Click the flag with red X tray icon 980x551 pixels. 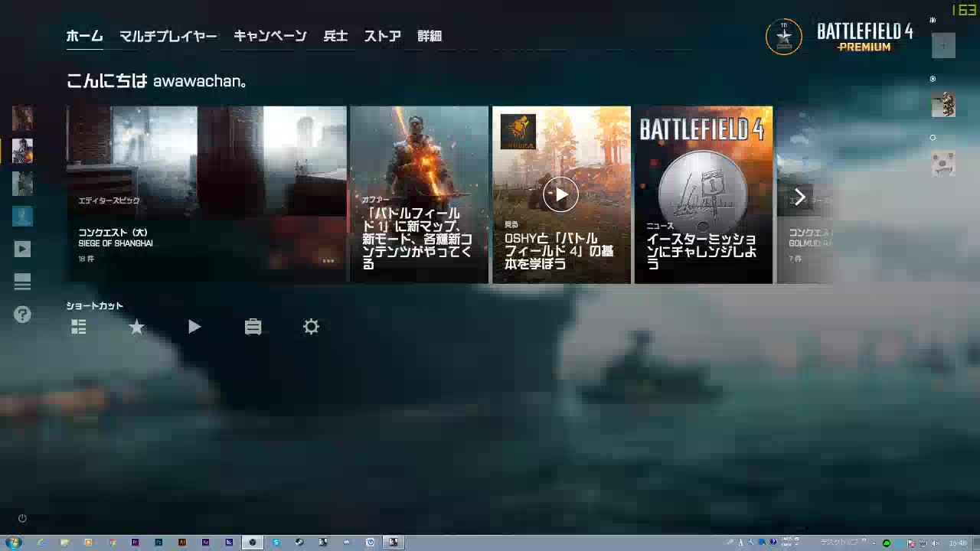click(x=911, y=543)
